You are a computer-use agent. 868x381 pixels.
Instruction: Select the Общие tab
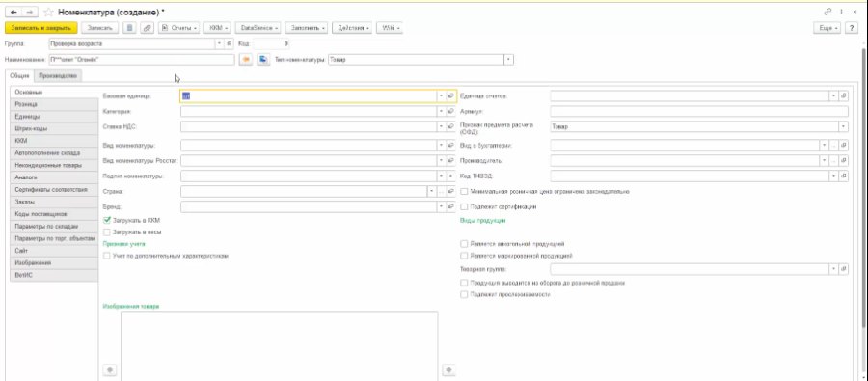click(19, 76)
